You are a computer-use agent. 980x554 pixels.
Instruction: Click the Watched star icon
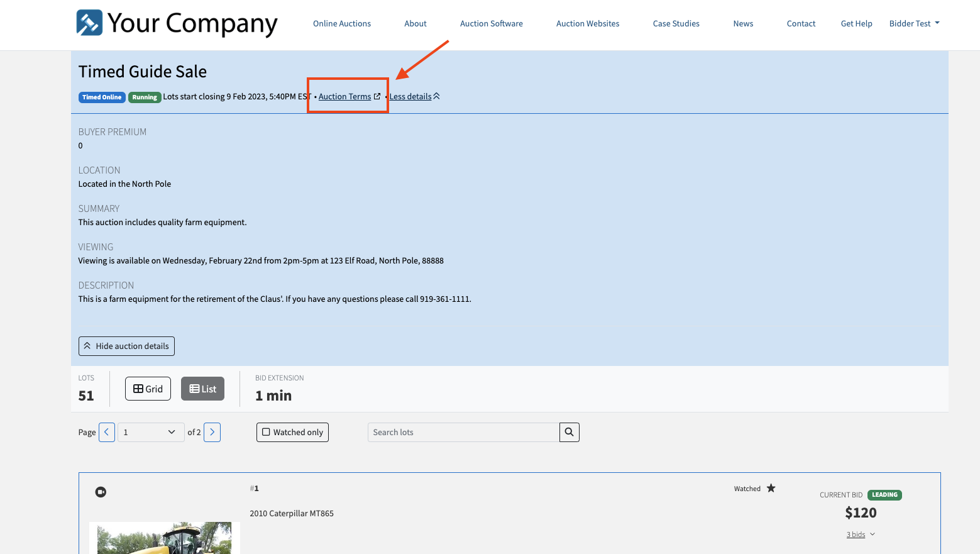771,489
